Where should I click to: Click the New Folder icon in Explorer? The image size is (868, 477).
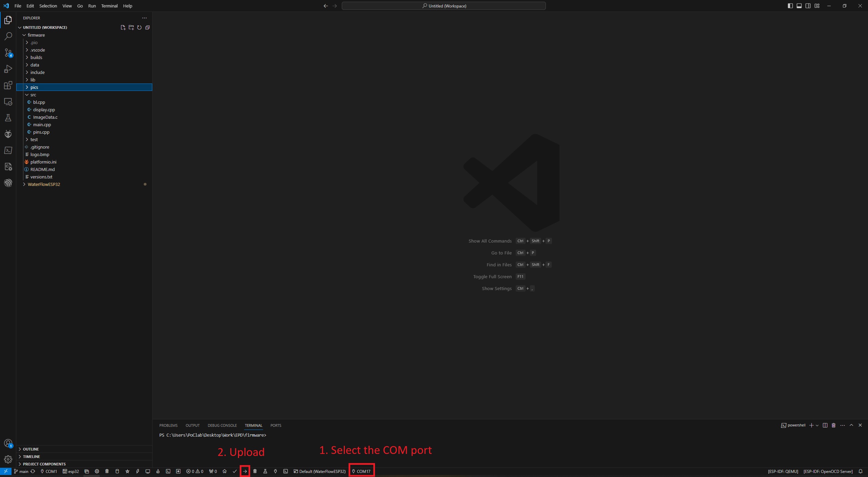[x=131, y=27]
